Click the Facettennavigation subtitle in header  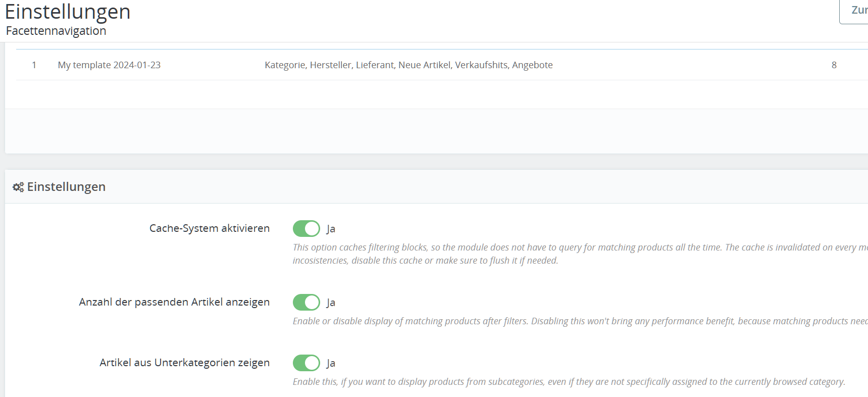tap(56, 31)
